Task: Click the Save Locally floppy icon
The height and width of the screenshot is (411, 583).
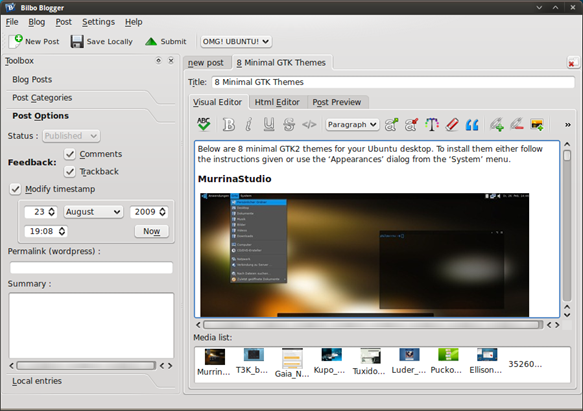Action: click(77, 42)
